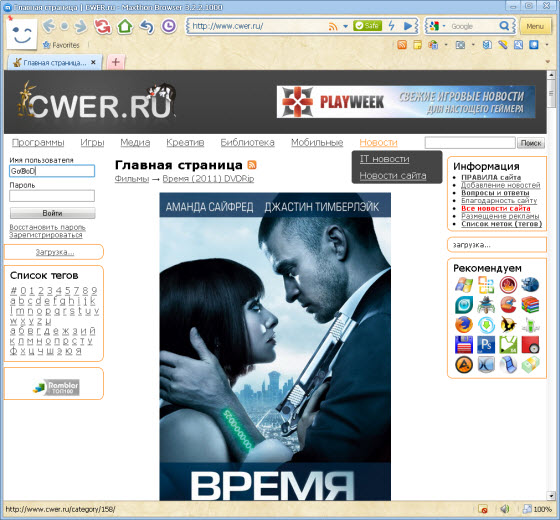Click the orange AIMP recommended icon

(464, 365)
